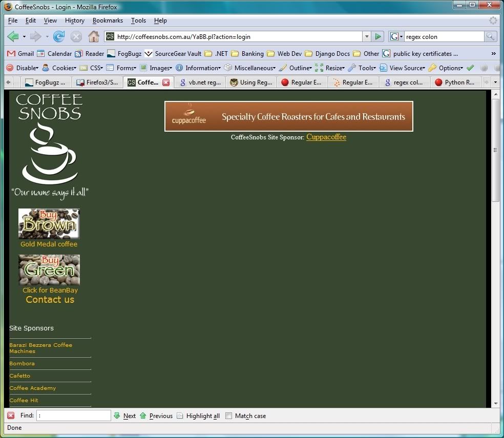Screen dimensions: 504x438
Task: Close the Find bar with the red X
Action: [11, 415]
